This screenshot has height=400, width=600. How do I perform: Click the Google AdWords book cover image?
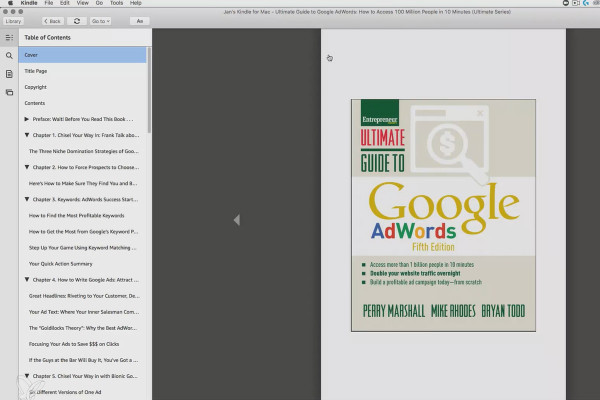coord(443,216)
